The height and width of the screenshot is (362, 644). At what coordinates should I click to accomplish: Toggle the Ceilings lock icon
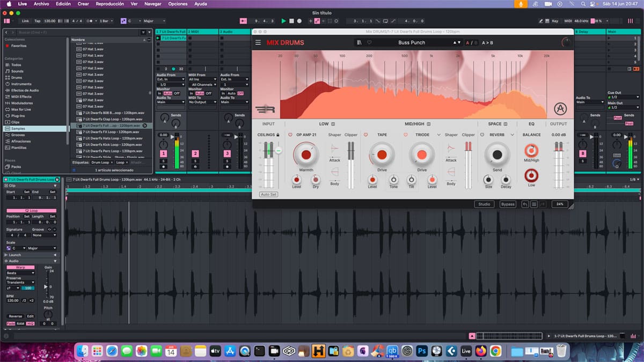coord(277,135)
